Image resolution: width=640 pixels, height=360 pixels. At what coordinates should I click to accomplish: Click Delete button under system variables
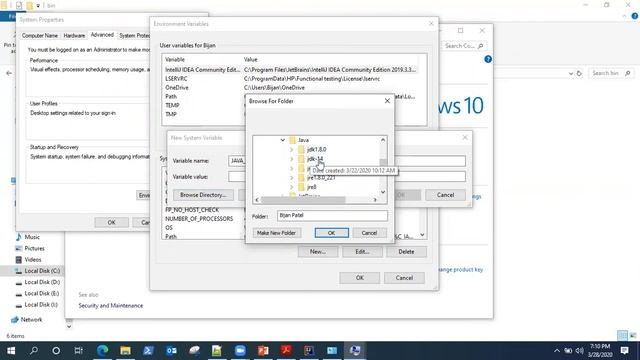click(406, 252)
